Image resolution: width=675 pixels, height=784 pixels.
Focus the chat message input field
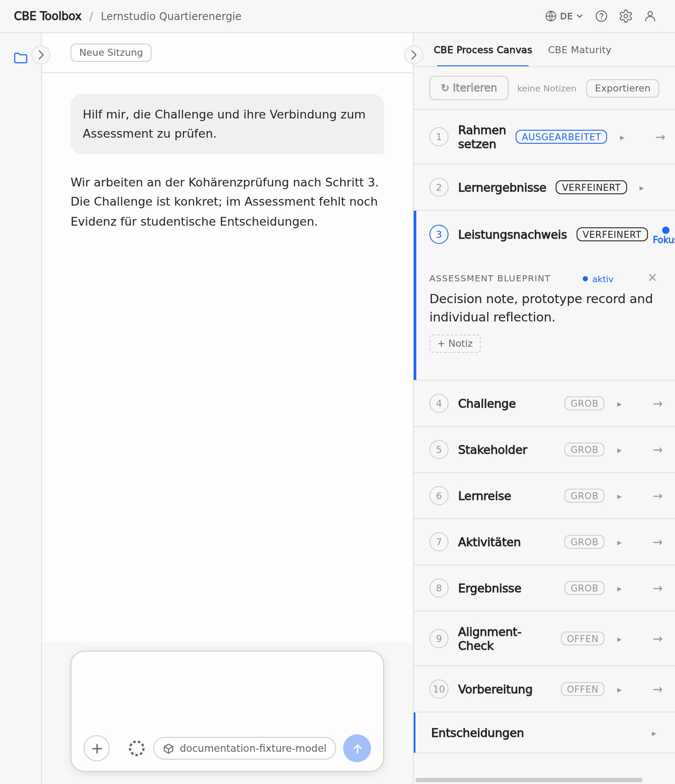(x=227, y=693)
